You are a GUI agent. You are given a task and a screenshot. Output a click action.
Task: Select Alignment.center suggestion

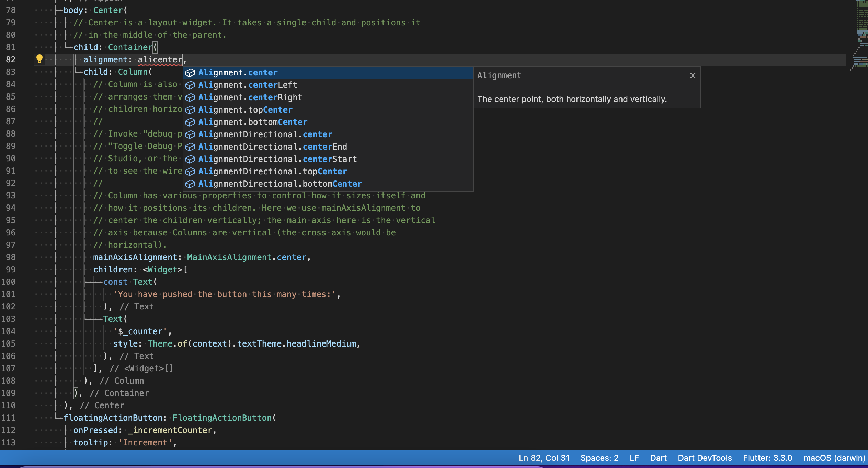[238, 73]
